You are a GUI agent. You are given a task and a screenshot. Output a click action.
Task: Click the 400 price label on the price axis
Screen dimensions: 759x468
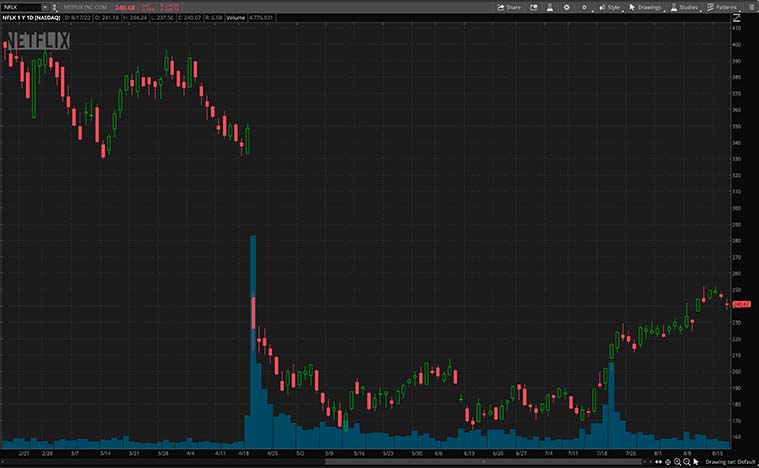pyautogui.click(x=736, y=45)
